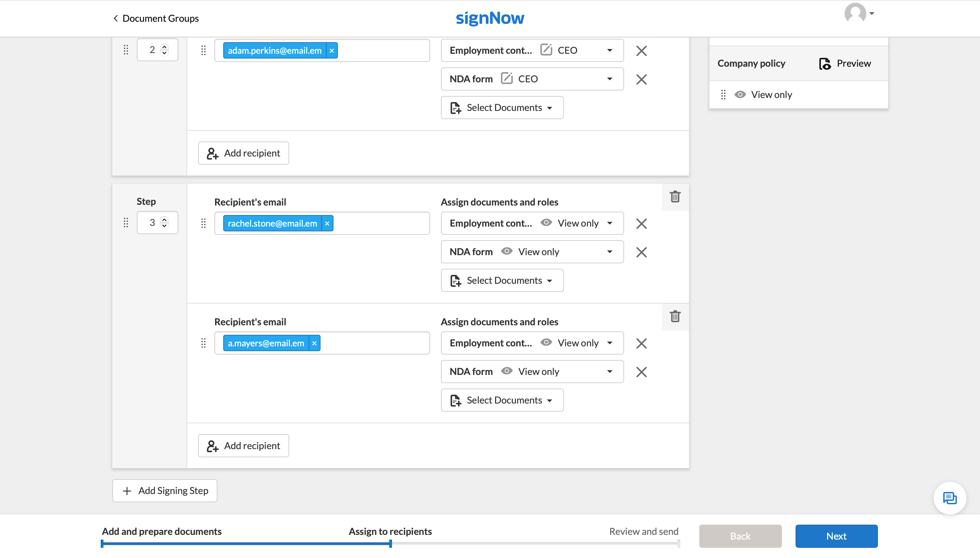Click the drag handle beside step 3
Screen dimensions: 980x558
click(x=126, y=223)
